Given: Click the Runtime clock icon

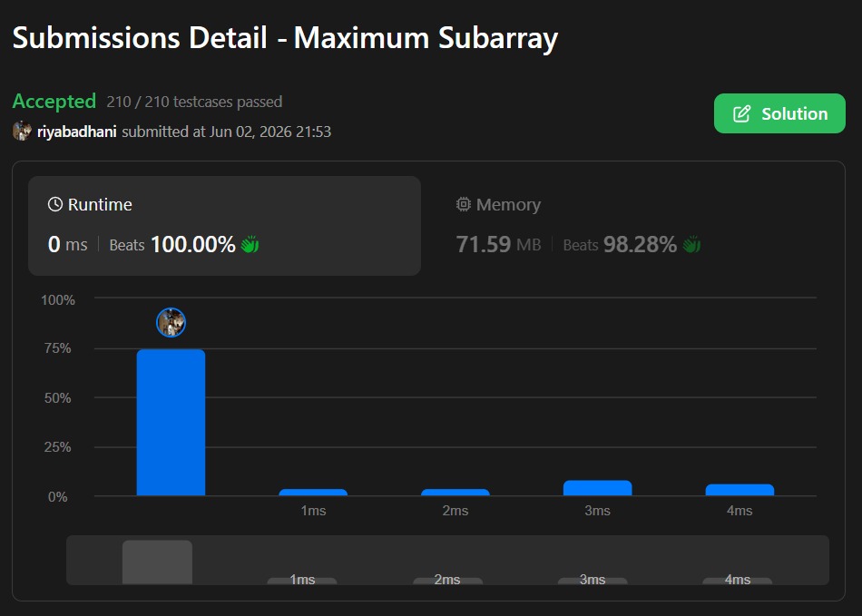Looking at the screenshot, I should point(55,204).
